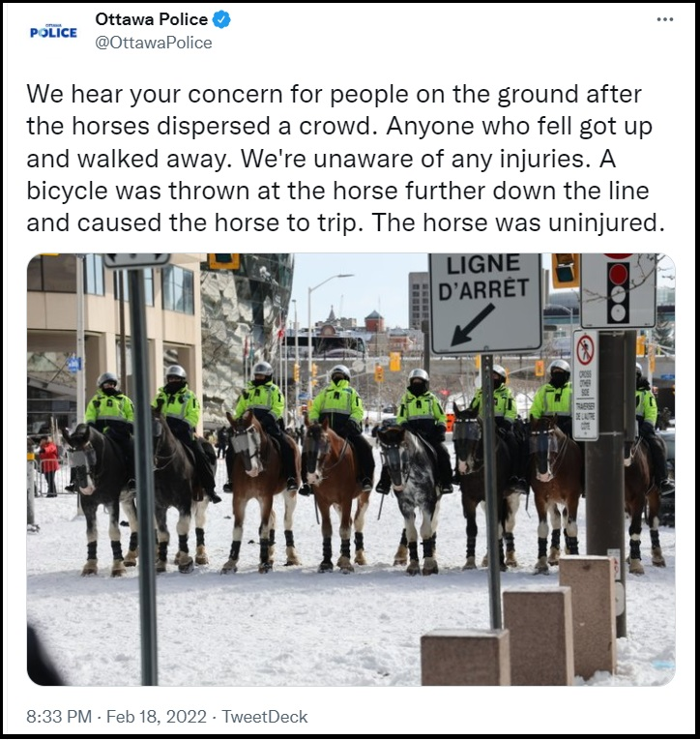
Task: Click the blue verified checkmark badge
Action: click(x=221, y=19)
